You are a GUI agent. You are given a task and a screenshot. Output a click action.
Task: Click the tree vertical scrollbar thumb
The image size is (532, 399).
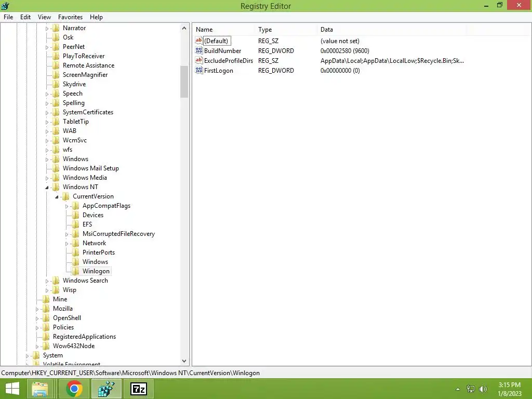(184, 82)
